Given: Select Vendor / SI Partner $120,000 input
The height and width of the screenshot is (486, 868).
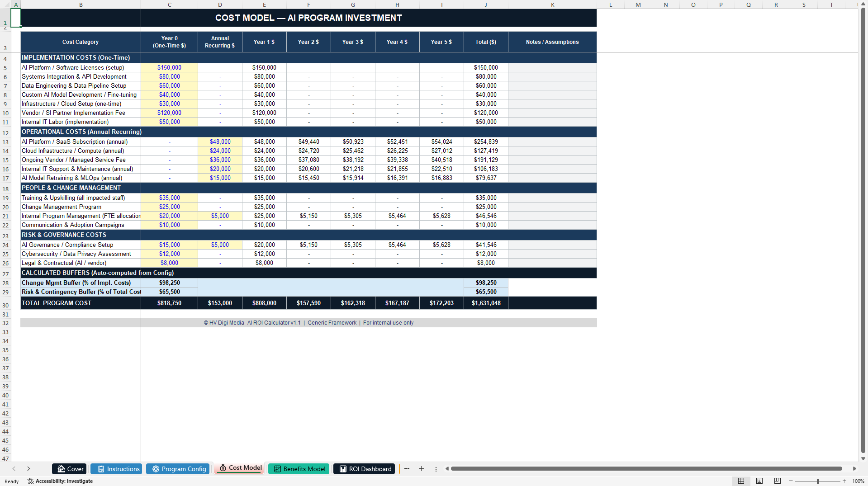Looking at the screenshot, I should click(x=170, y=113).
